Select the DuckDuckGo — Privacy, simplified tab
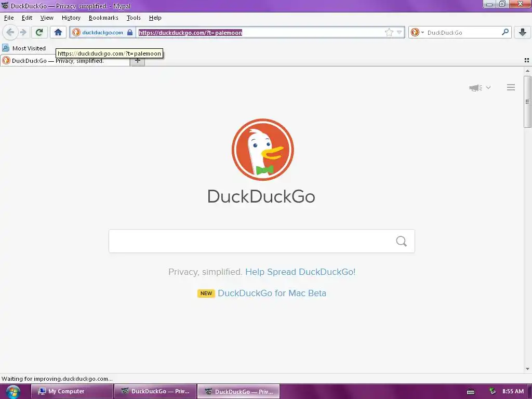The width and height of the screenshot is (532, 399). pos(65,61)
